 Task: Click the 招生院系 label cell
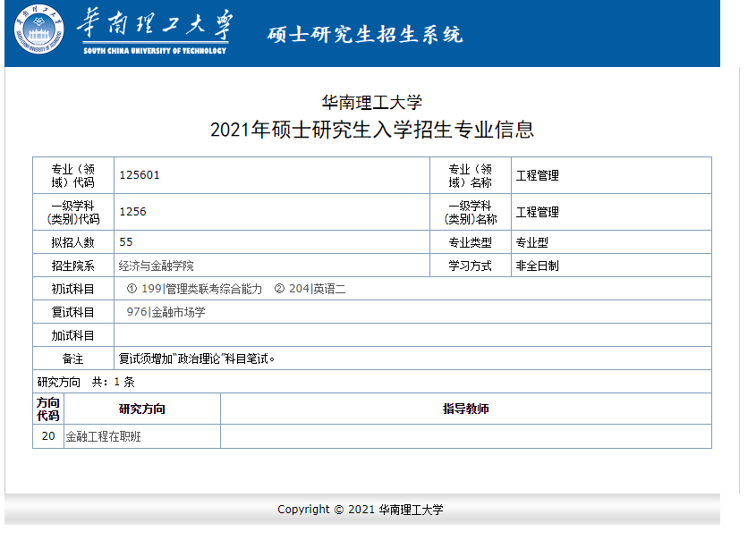coord(73,266)
